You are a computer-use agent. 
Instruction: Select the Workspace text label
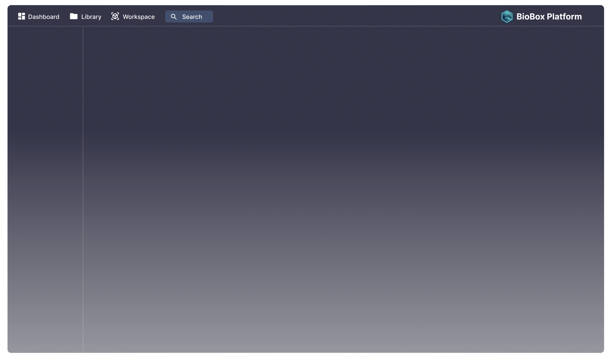(139, 17)
